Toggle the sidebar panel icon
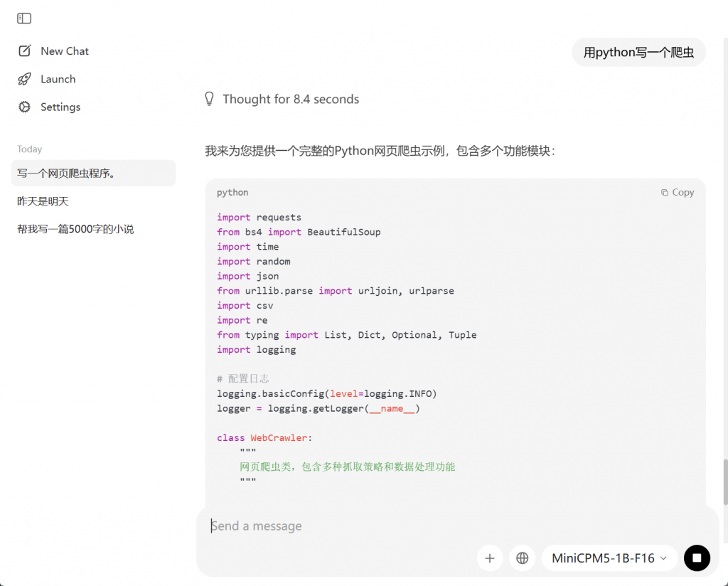 pyautogui.click(x=24, y=18)
